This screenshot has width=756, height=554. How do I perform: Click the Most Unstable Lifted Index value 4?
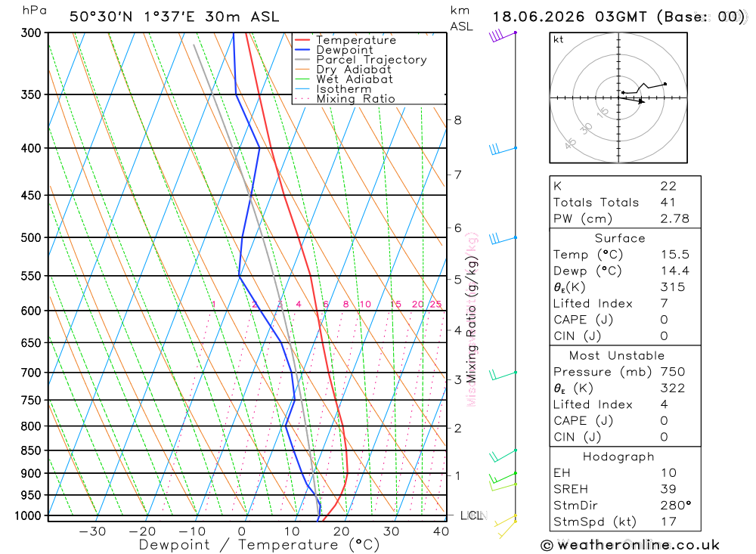(664, 404)
